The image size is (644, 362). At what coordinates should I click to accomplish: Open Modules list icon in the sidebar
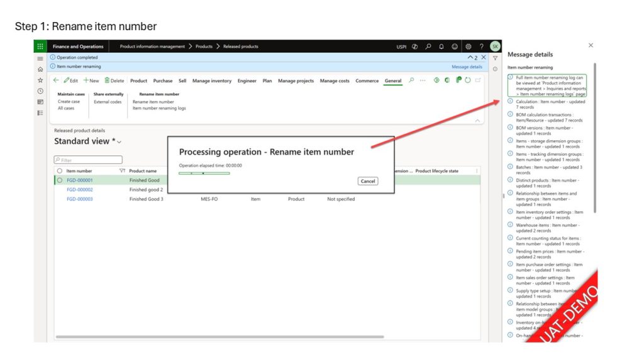[40, 113]
